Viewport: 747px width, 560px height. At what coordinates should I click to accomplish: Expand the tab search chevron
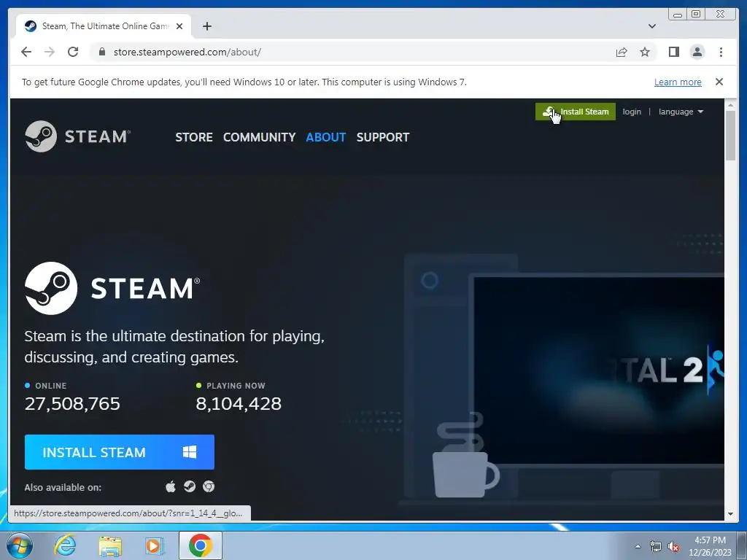(651, 26)
